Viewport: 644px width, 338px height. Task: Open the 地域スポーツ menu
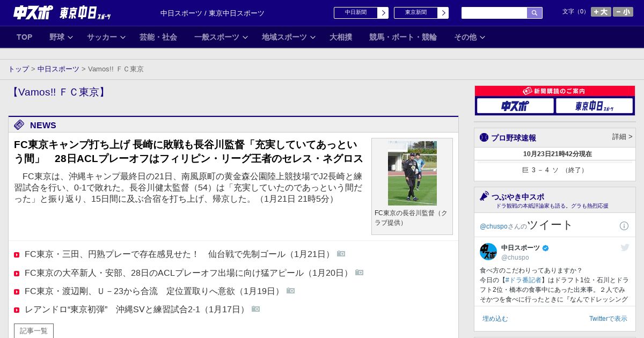284,37
